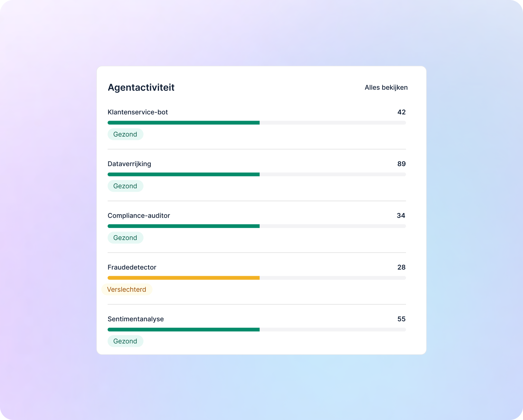
Task: Click the Gezond badge under Compliance-auditor
Action: coord(125,238)
